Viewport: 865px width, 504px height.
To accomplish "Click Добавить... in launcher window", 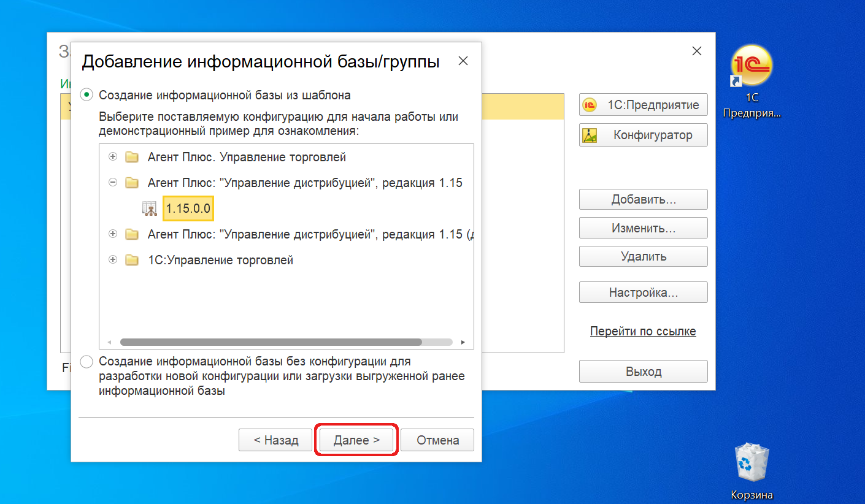I will click(x=644, y=199).
